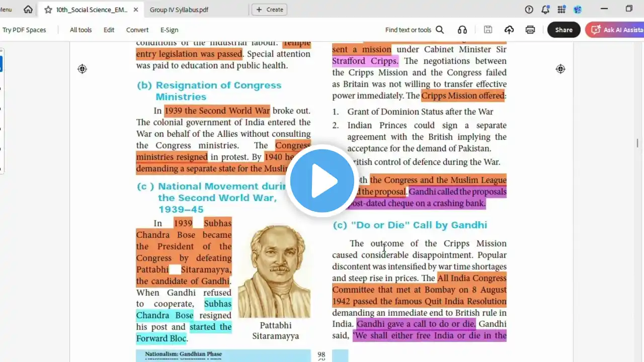This screenshot has height=362, width=644.
Task: Click the Create button
Action: tap(269, 10)
